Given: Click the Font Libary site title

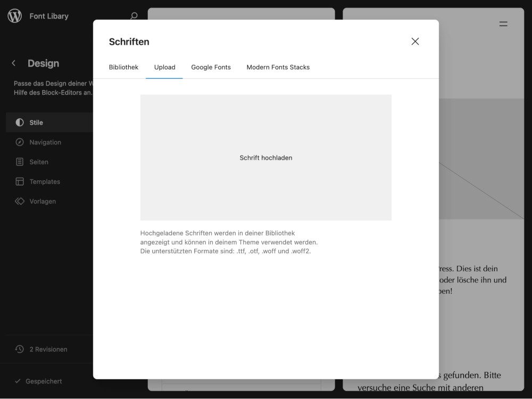Looking at the screenshot, I should (49, 16).
